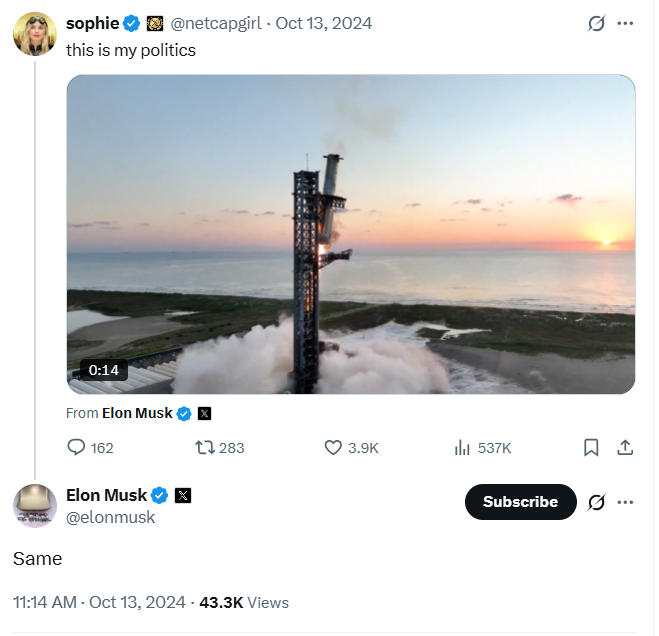Repost sophie's tweet using the retweet icon

tap(206, 448)
